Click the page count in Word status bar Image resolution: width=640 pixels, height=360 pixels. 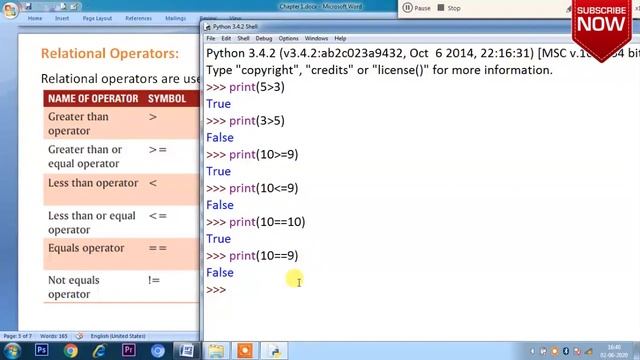click(x=18, y=336)
